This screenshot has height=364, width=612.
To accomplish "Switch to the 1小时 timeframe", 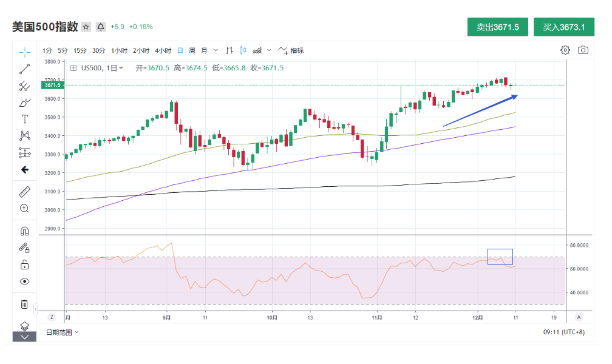I will coord(119,50).
